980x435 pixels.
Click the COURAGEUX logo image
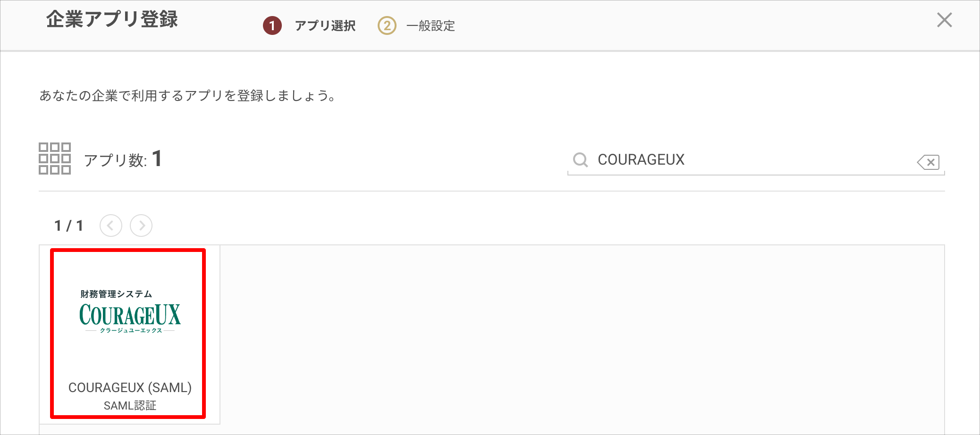130,312
